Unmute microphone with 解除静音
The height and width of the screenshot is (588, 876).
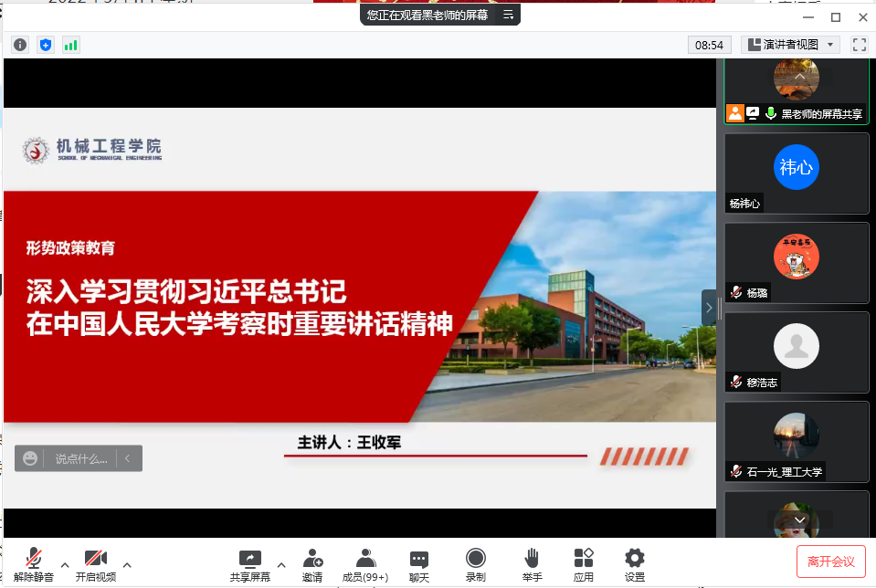click(34, 564)
